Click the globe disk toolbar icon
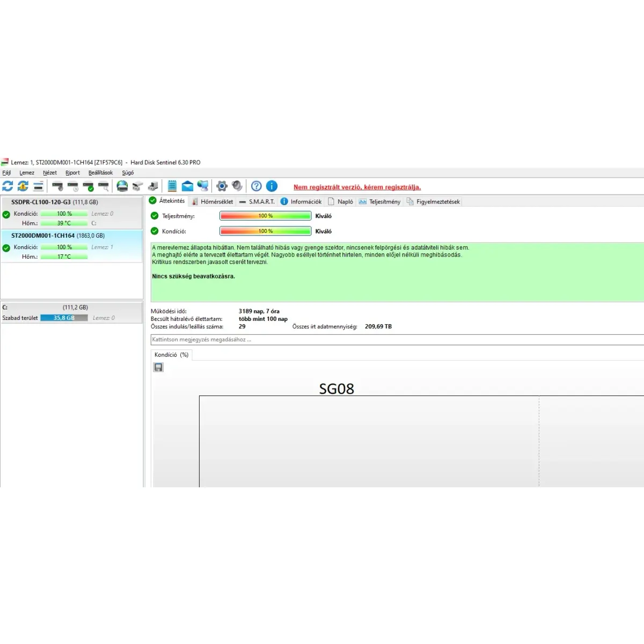The image size is (644, 644). coord(122,186)
